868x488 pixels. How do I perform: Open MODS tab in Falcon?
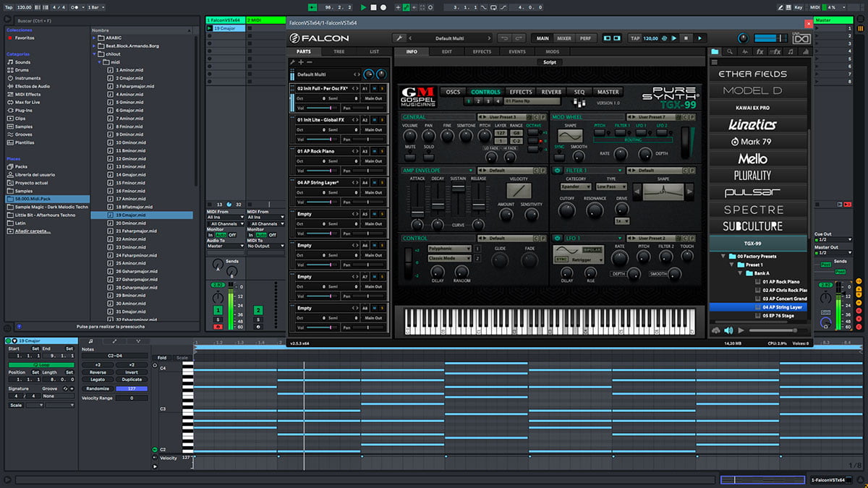pos(553,52)
